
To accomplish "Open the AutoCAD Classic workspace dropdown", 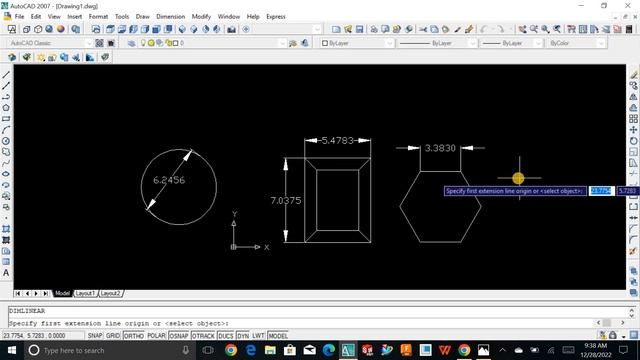I will coord(89,43).
